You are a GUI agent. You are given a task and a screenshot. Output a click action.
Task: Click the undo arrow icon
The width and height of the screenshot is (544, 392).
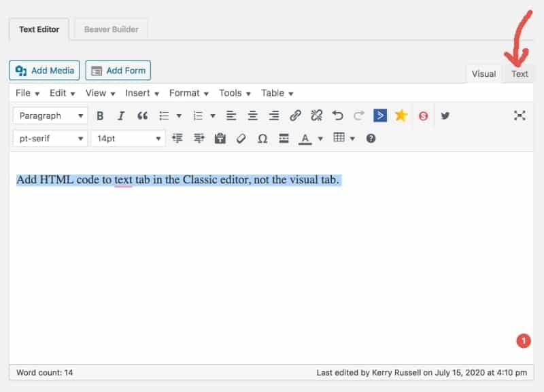(337, 115)
